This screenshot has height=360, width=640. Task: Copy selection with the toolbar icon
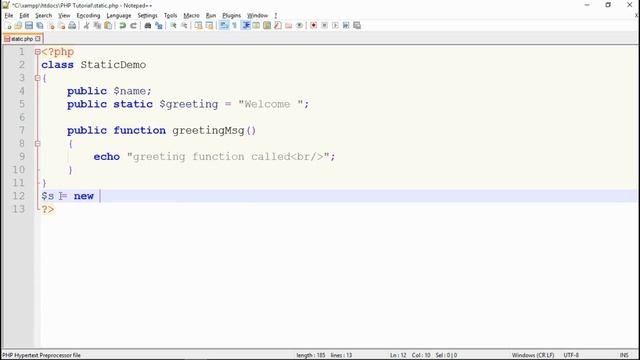pyautogui.click(x=97, y=26)
